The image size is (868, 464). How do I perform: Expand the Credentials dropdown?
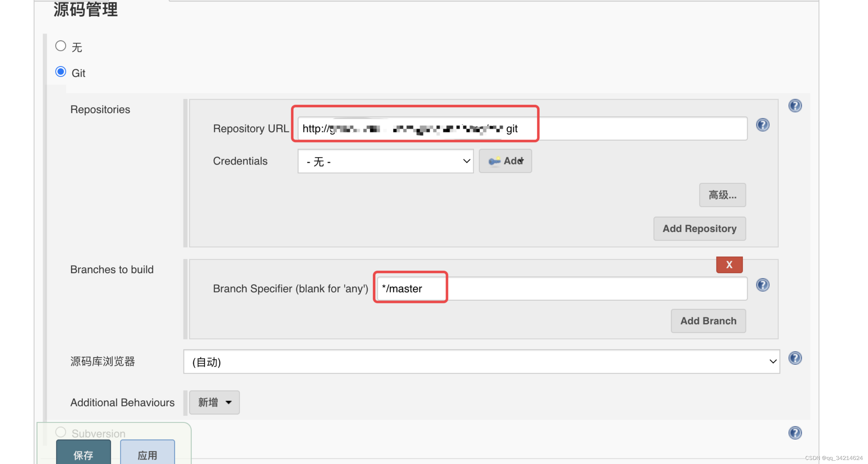click(x=385, y=161)
